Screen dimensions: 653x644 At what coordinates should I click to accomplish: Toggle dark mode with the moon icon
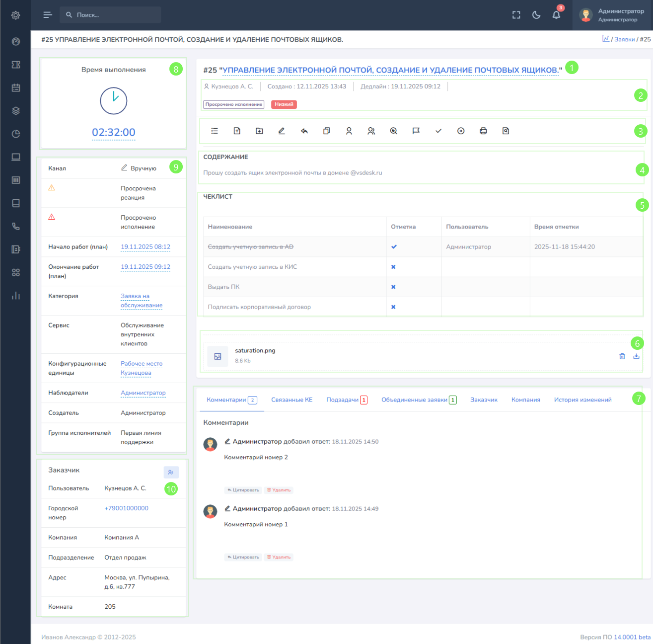tap(536, 15)
